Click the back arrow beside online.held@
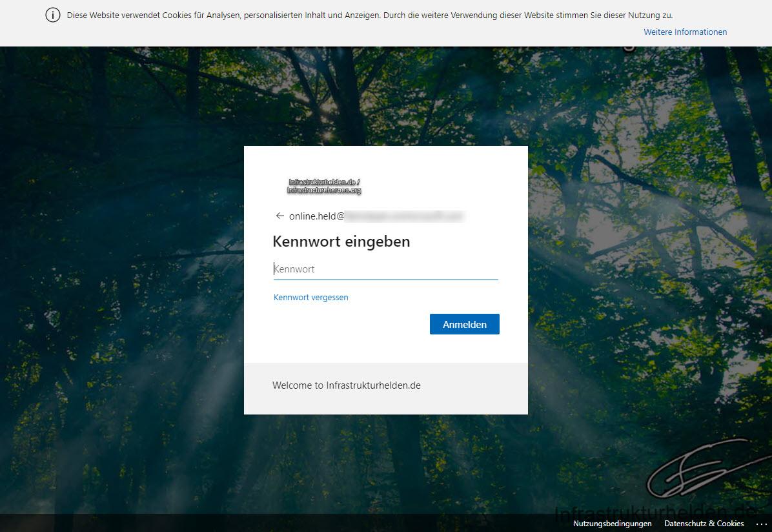Image resolution: width=772 pixels, height=532 pixels. 279,216
